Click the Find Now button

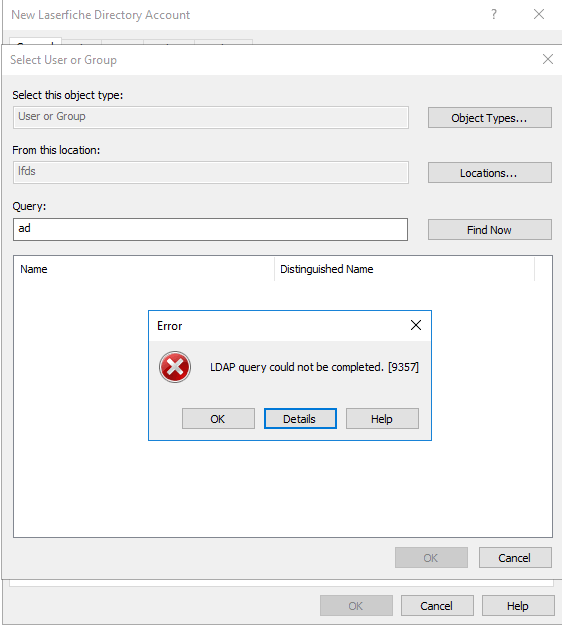point(489,229)
